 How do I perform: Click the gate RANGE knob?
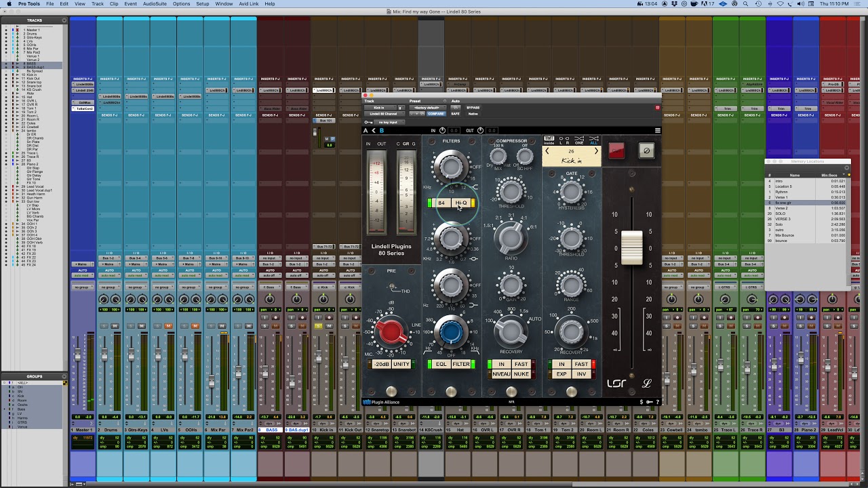pyautogui.click(x=571, y=285)
